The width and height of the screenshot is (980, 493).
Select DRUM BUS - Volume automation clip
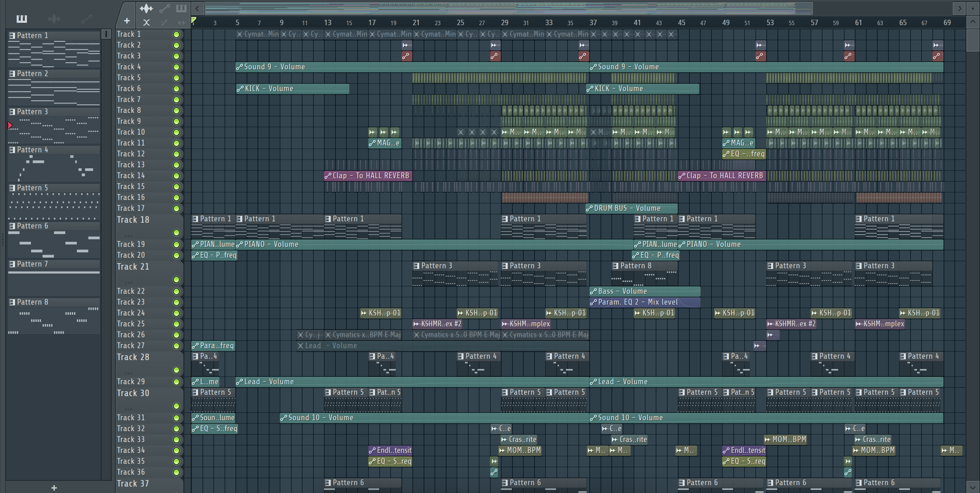tap(632, 208)
